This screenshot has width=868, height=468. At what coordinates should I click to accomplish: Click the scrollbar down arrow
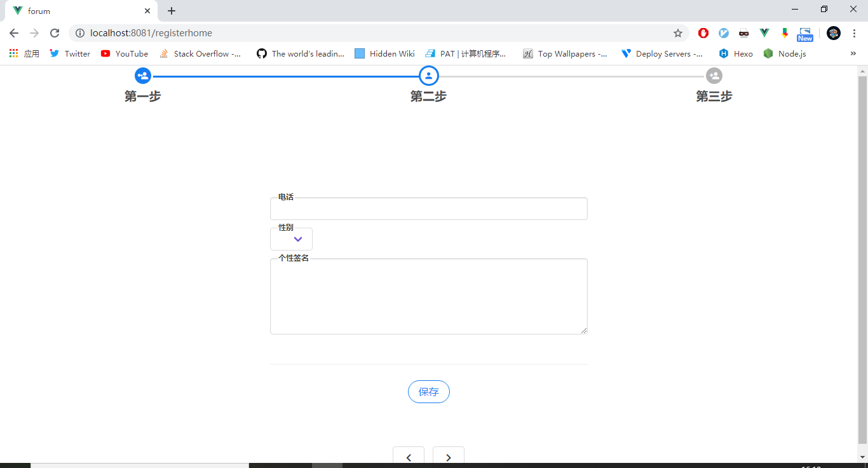(x=862, y=457)
